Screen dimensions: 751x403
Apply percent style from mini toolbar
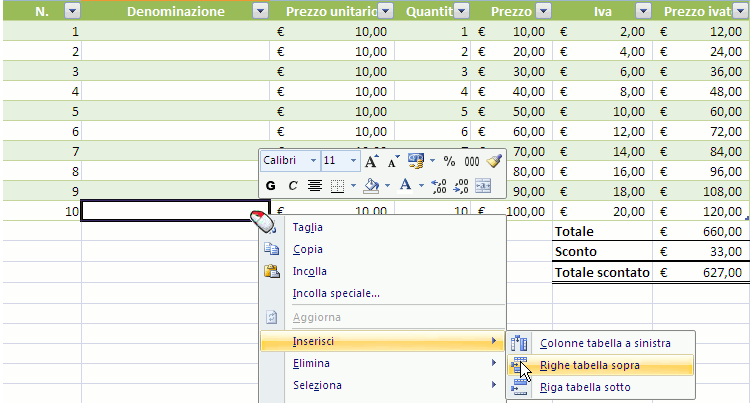(x=449, y=161)
